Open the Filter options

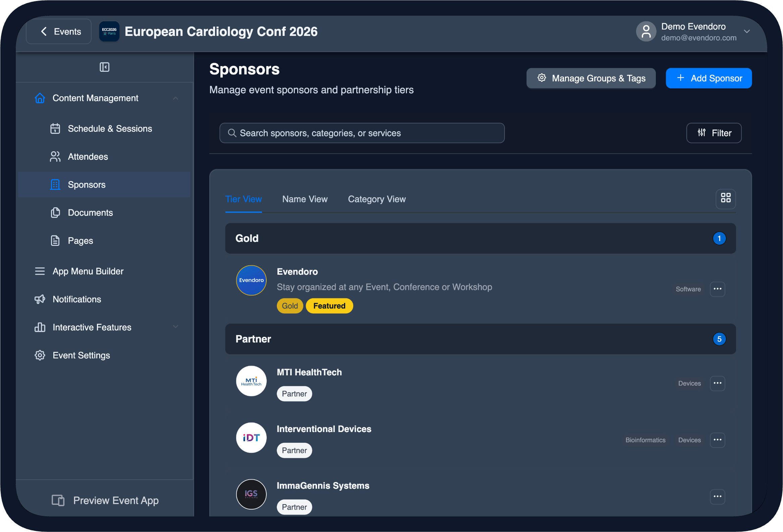pos(714,133)
